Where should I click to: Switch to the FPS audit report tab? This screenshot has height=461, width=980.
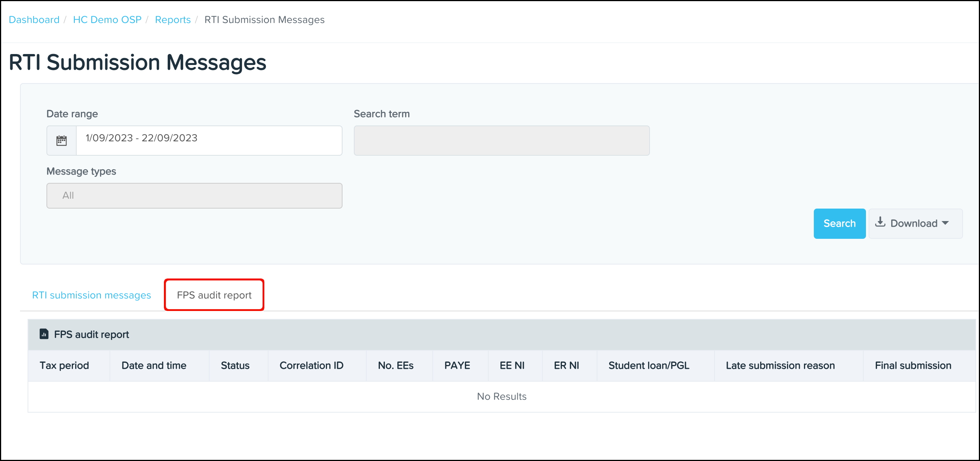[x=214, y=295]
